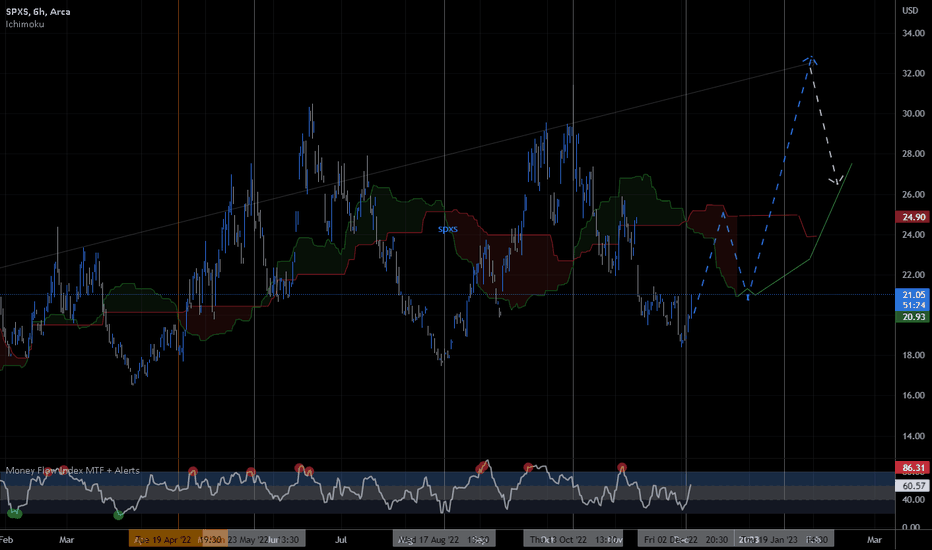Click the MFI red dot just before Tue 19 Apr line
Image resolution: width=932 pixels, height=550 pixels.
193,472
